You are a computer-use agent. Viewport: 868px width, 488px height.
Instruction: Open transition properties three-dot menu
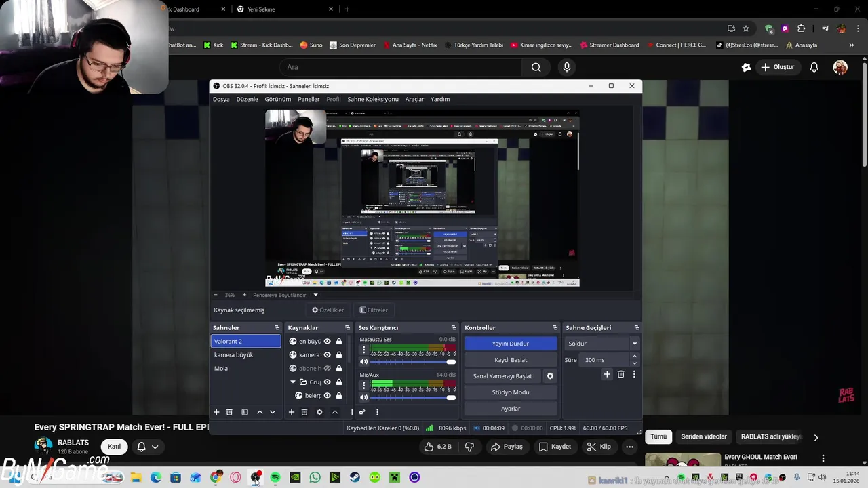pos(634,374)
